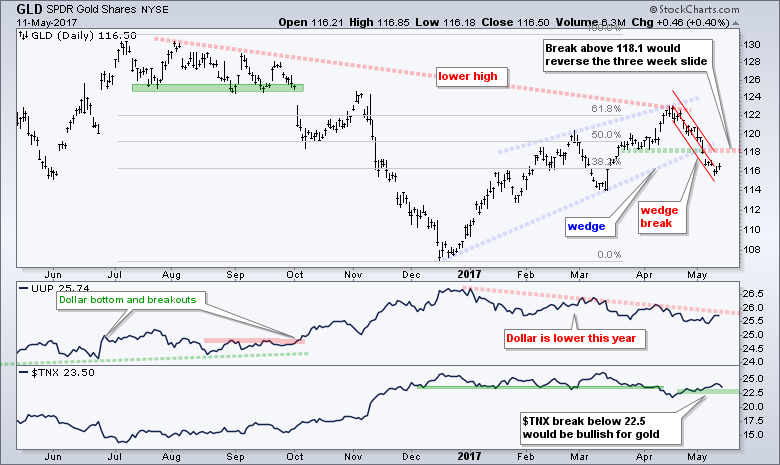The image size is (780, 465).
Task: Click the bar-style icon before GLD (Daily) legend
Action: tap(23, 35)
